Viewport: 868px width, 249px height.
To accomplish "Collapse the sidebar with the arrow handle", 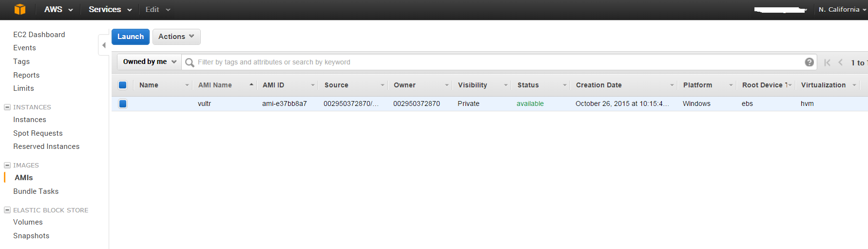I will point(104,45).
